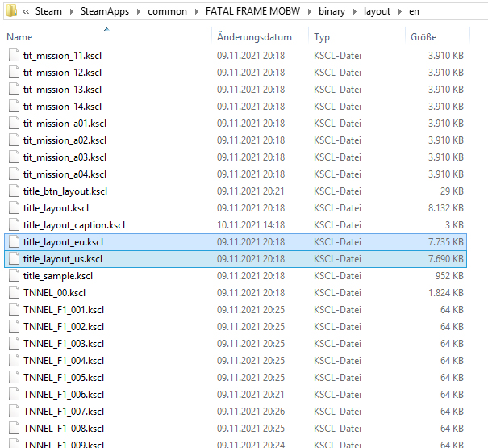Click size value 29 KB
488x448 pixels.
[x=452, y=191]
